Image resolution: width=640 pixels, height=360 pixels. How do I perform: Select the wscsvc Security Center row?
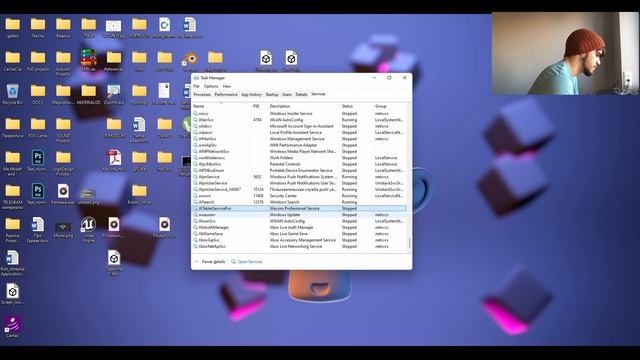[300, 196]
